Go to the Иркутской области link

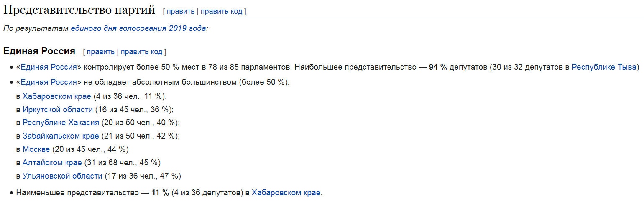(58, 110)
